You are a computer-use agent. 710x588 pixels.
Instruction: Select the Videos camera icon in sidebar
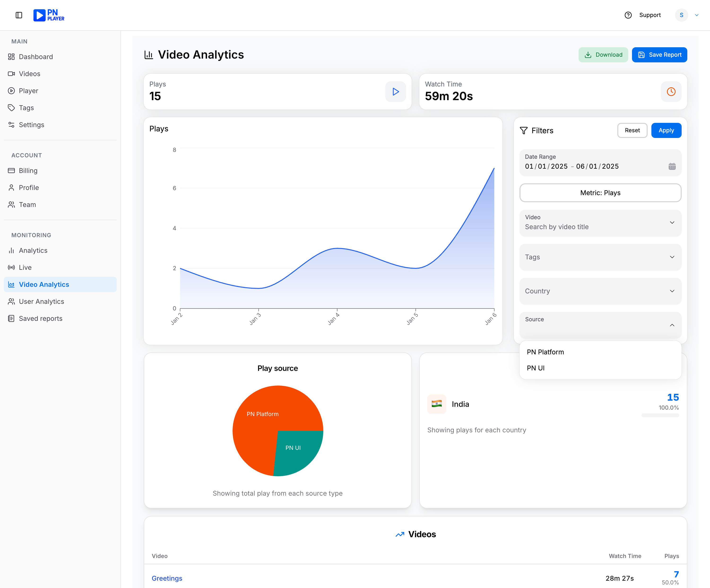coord(12,74)
